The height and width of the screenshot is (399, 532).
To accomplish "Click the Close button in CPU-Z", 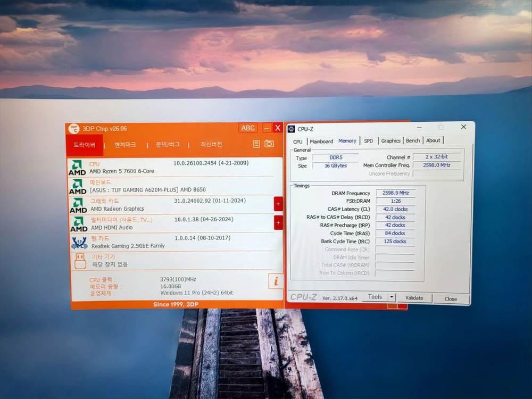I will [x=451, y=298].
